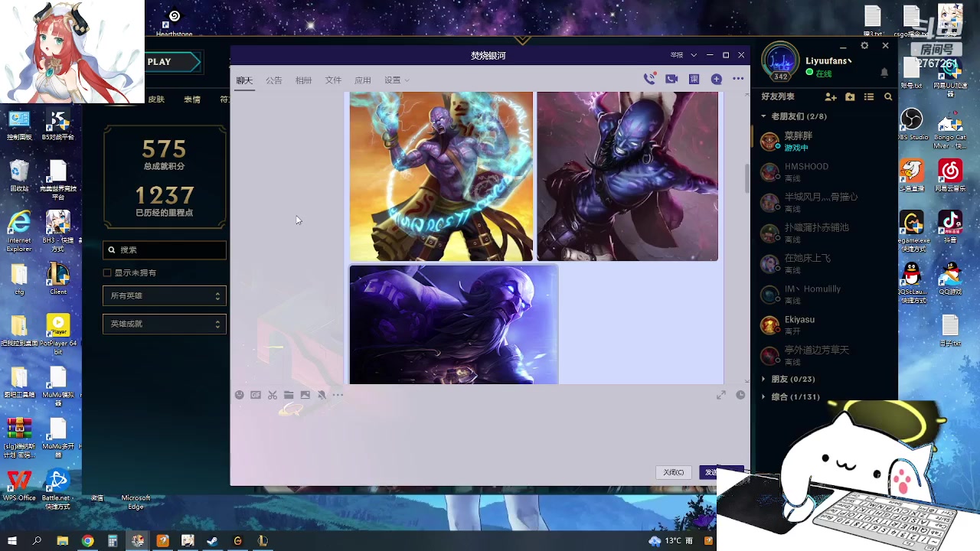Click the PLAY button in game client
This screenshot has width=980, height=551.
click(172, 62)
